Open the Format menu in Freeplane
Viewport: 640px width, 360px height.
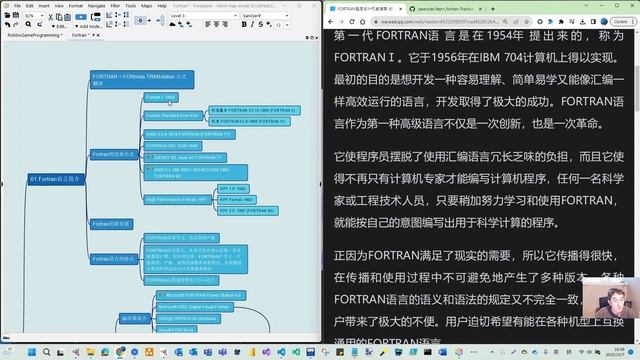coord(76,6)
